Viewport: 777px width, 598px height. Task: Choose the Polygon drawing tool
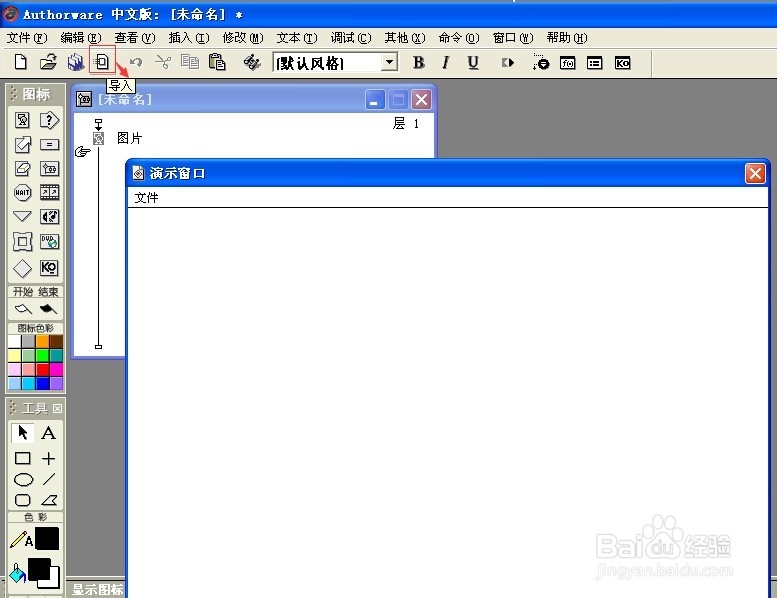click(x=49, y=500)
